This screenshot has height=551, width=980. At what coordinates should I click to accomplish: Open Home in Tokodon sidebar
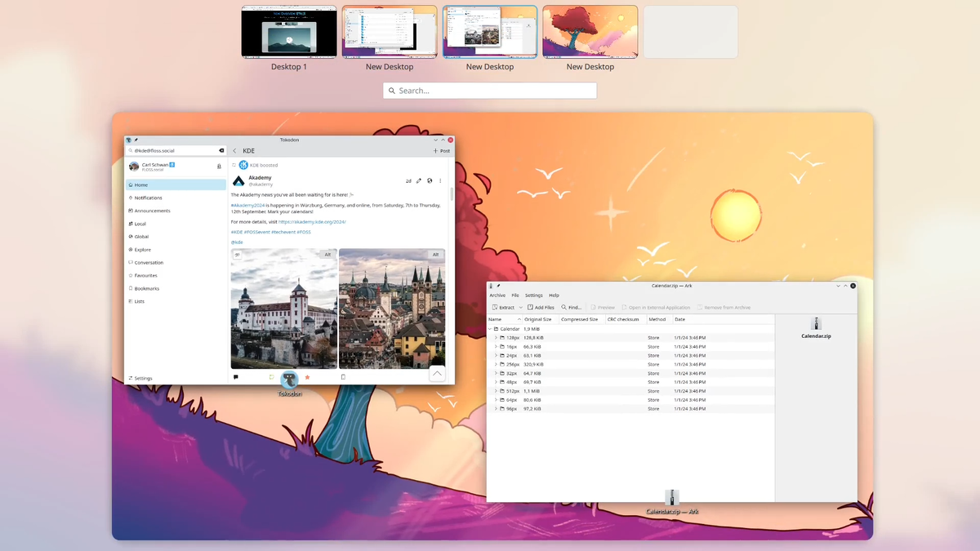point(176,185)
